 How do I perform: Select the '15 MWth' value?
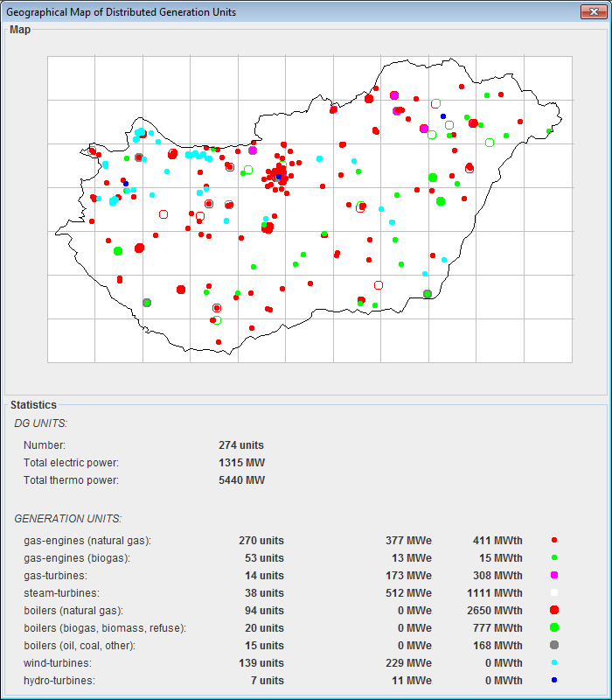(x=500, y=558)
